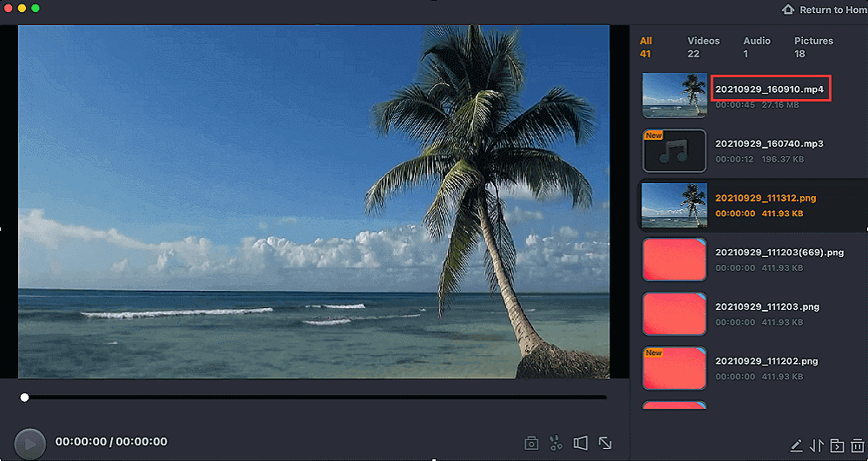Rename file using the pencil icon
The width and height of the screenshot is (868, 461).
click(x=796, y=446)
